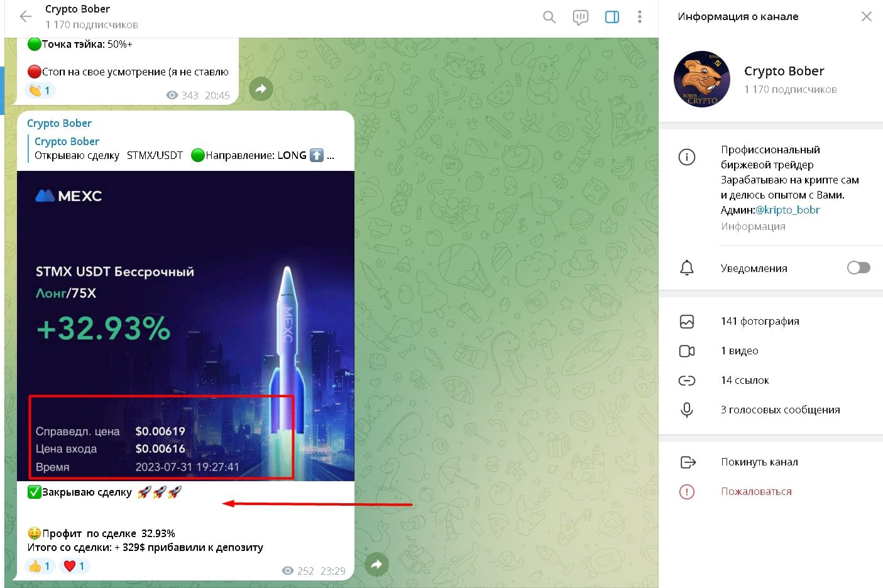
Task: Click the photo gallery icon
Action: pos(687,322)
